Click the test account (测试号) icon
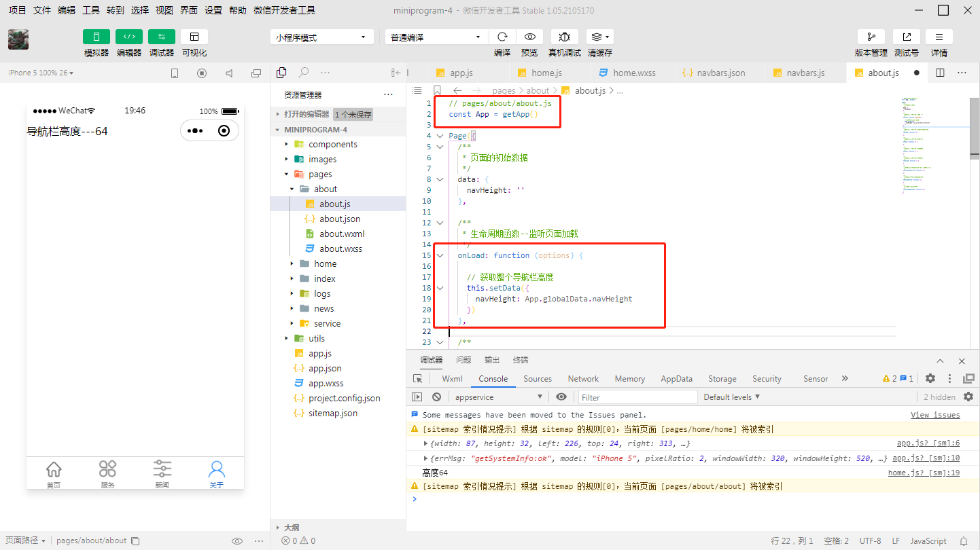 [x=907, y=37]
